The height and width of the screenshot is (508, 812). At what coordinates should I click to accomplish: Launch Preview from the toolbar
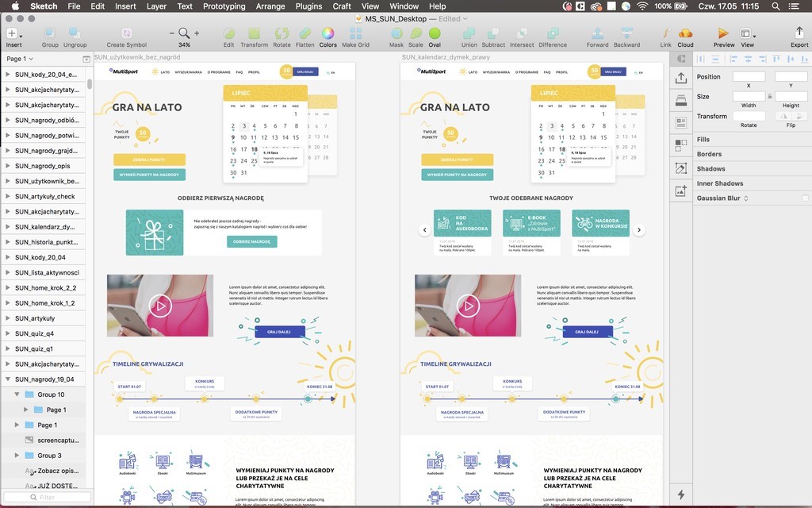click(x=723, y=33)
